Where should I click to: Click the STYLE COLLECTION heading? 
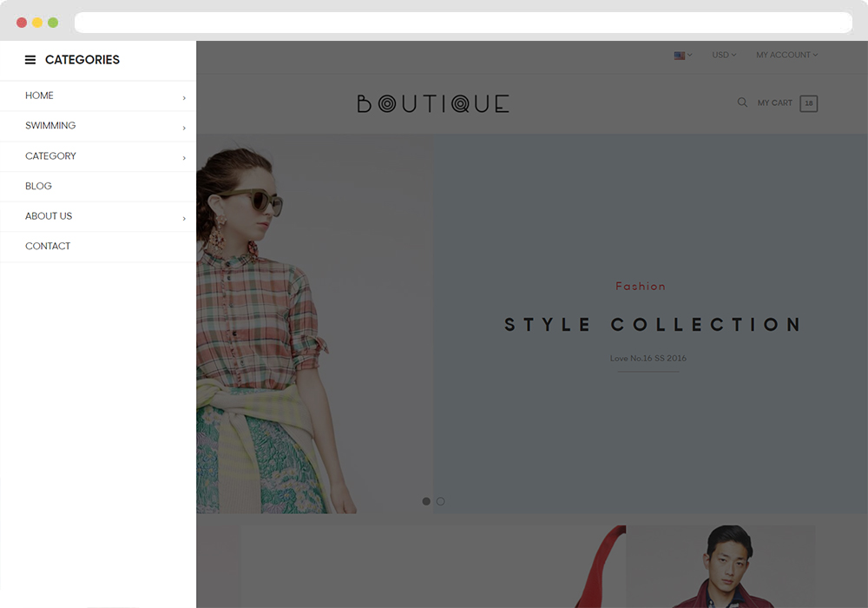[652, 325]
